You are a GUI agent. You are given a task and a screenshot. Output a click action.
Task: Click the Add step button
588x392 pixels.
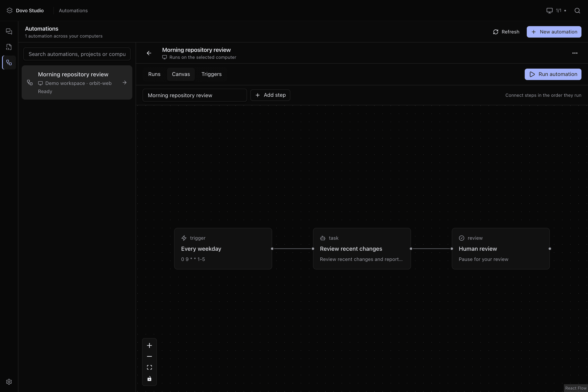click(x=270, y=95)
